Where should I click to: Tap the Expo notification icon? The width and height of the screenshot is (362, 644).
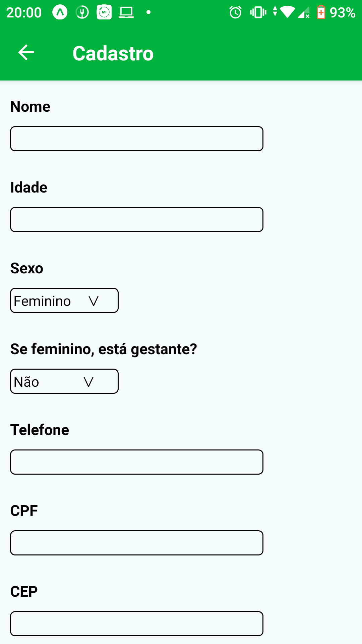[60, 13]
